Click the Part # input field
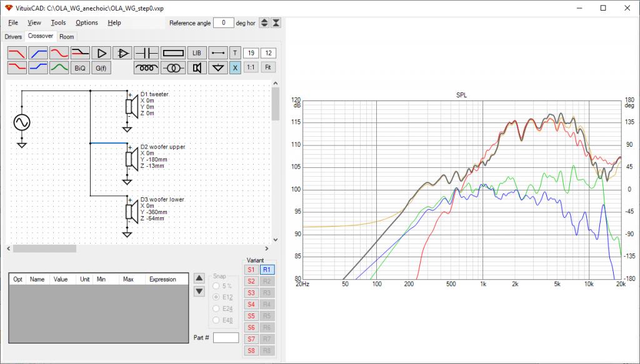This screenshot has height=364, width=640. coord(226,338)
